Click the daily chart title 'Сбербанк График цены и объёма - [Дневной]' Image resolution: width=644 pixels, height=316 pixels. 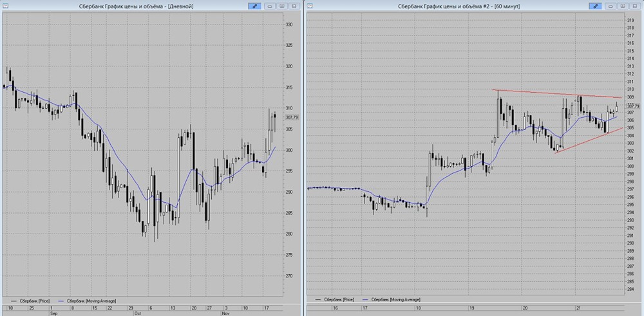136,6
